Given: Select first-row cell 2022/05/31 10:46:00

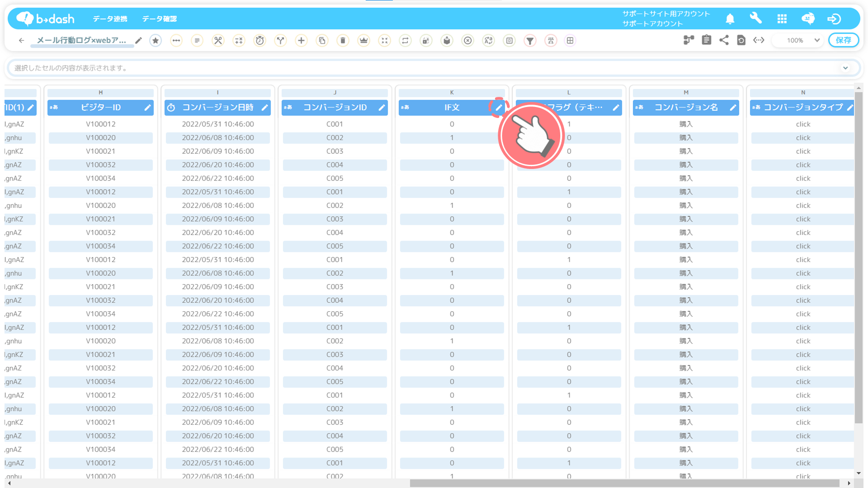Looking at the screenshot, I should [218, 124].
